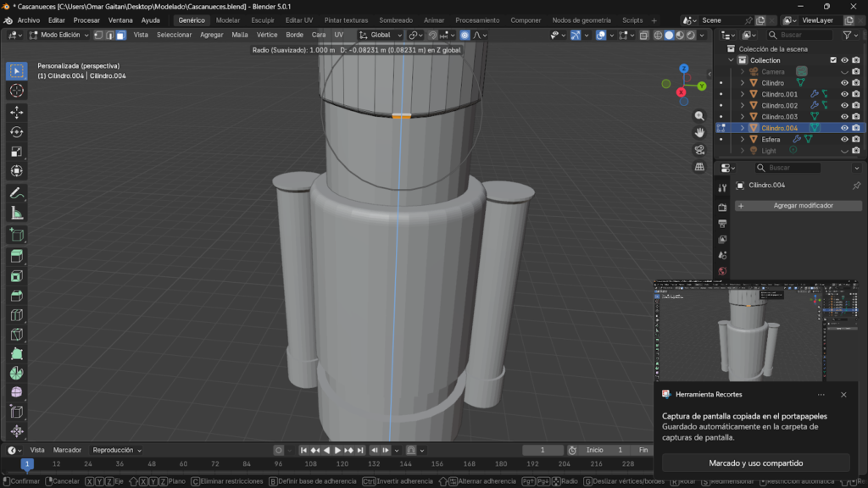Open the Malla menu
This screenshot has height=488, width=868.
240,35
